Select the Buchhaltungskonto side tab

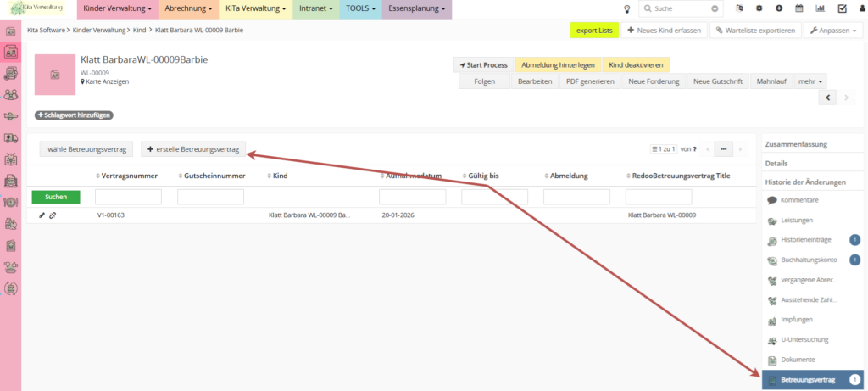click(809, 260)
